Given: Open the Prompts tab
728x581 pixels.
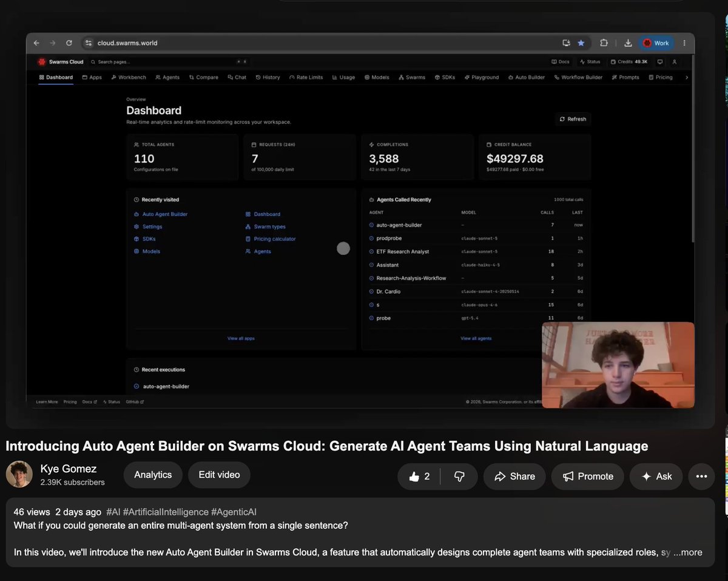Looking at the screenshot, I should pos(625,77).
